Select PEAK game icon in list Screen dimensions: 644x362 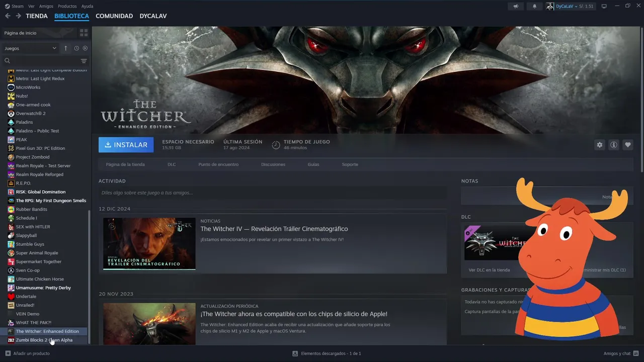(x=11, y=140)
